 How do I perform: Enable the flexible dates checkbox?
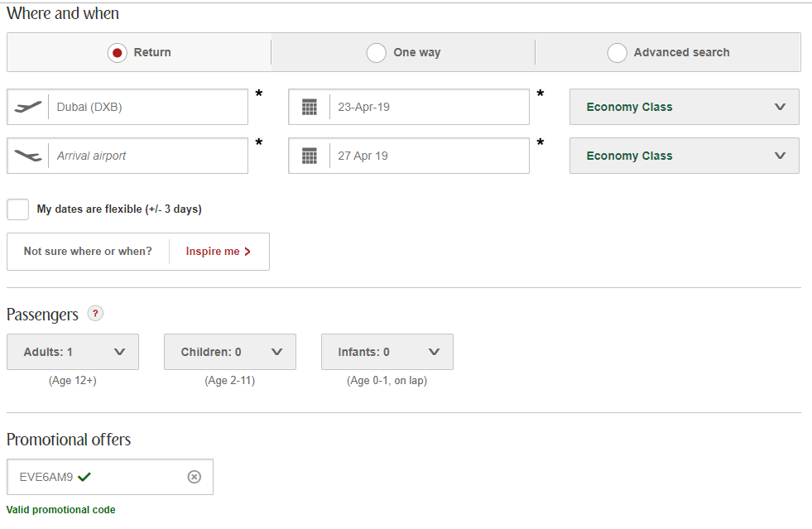tap(18, 209)
